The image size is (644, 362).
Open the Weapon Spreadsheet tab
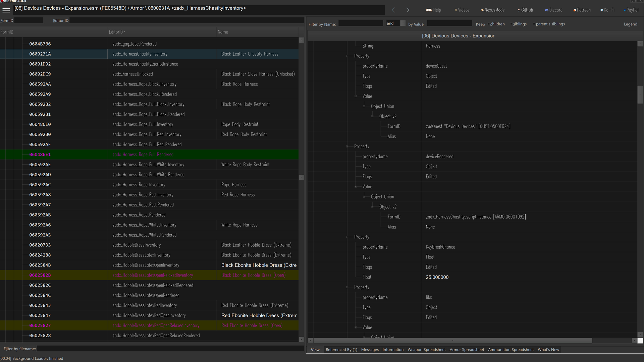(x=426, y=350)
